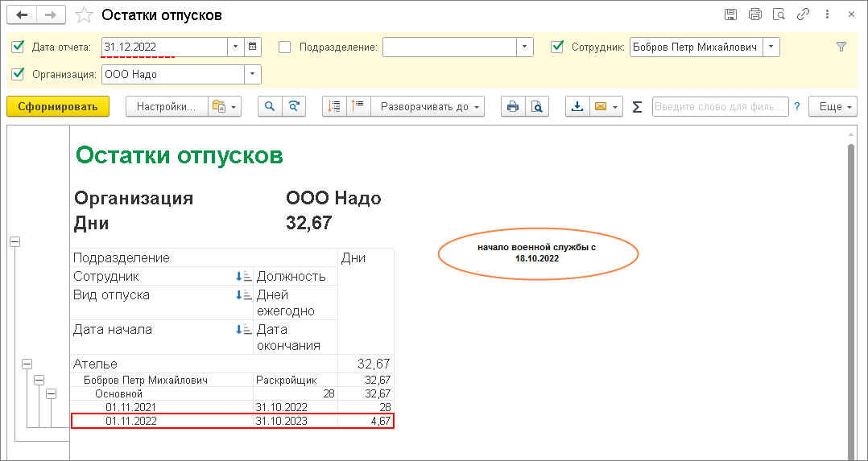Click the find magnifier icon in toolbar
This screenshot has height=461, width=868.
click(x=270, y=107)
